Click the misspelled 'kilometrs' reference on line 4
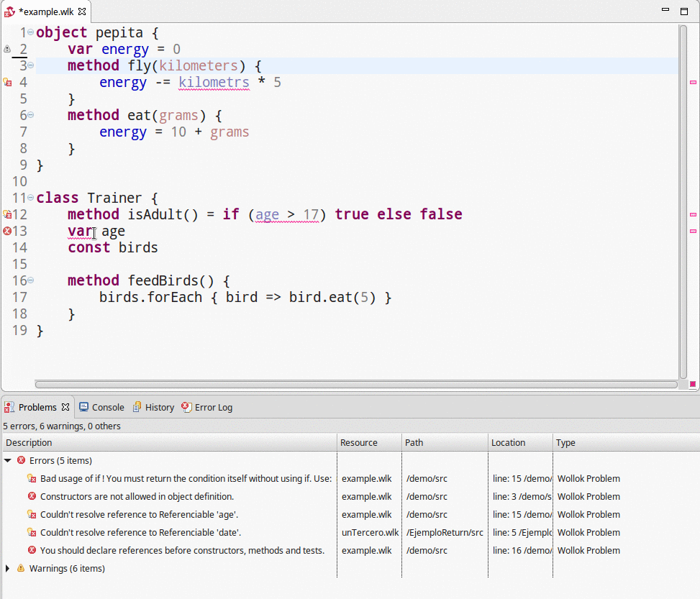 [214, 82]
